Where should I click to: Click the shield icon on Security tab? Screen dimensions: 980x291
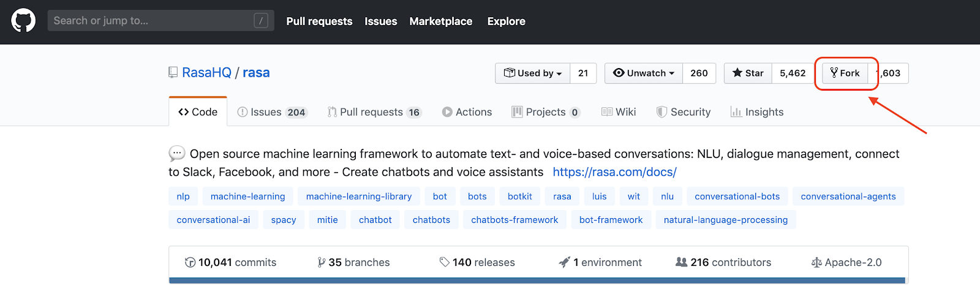[x=661, y=112]
